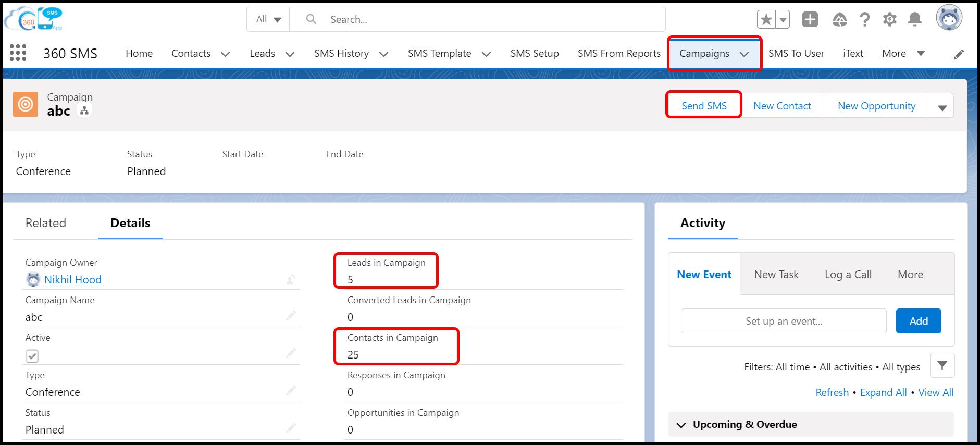
Task: Open the Campaigns tab
Action: [x=704, y=53]
